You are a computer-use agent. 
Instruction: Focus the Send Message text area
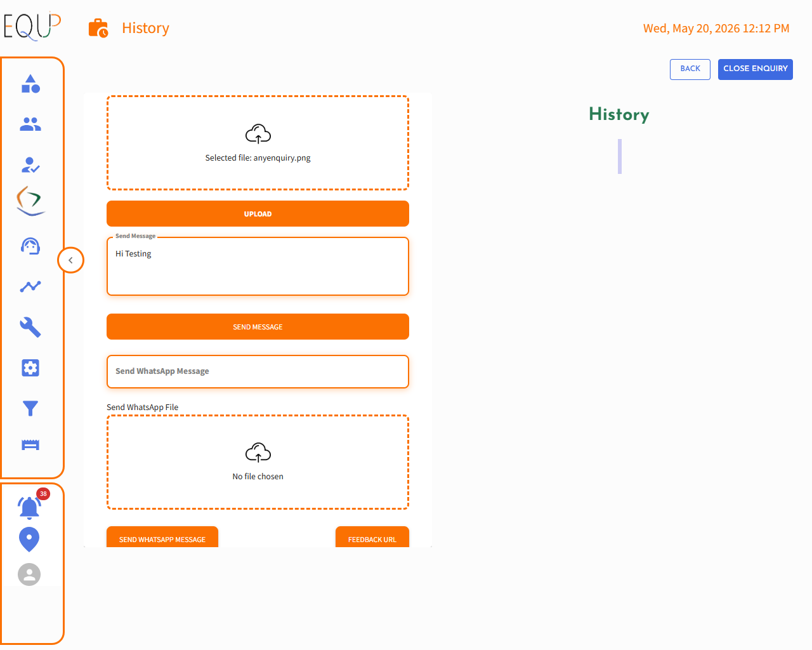(x=258, y=267)
